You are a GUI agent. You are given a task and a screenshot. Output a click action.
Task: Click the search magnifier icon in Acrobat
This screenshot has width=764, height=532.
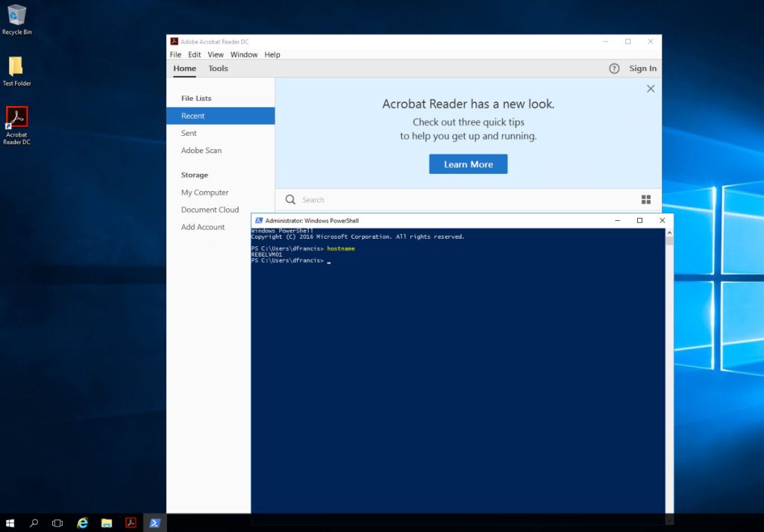[x=290, y=199]
